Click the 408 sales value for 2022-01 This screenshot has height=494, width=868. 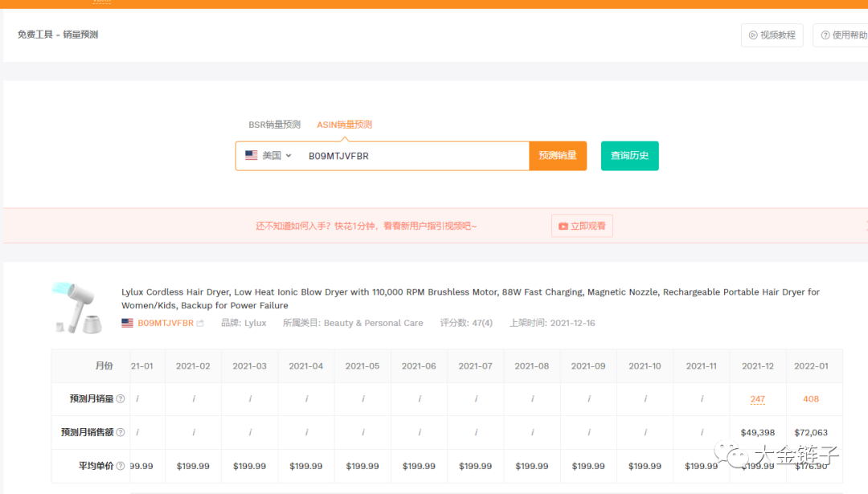point(811,399)
